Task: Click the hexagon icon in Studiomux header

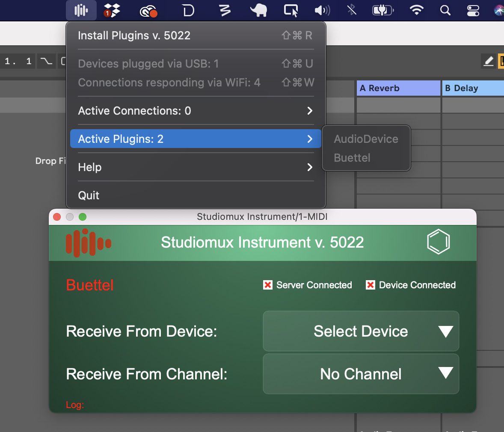Action: (439, 242)
